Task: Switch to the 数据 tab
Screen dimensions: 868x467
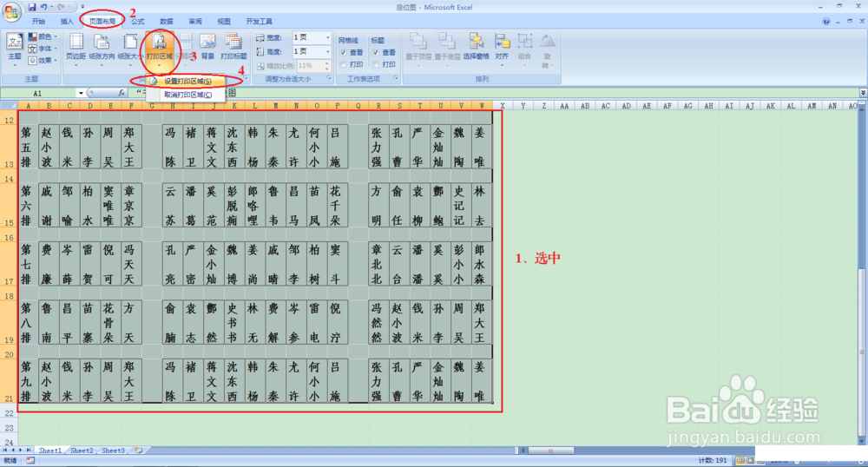Action: coord(167,22)
